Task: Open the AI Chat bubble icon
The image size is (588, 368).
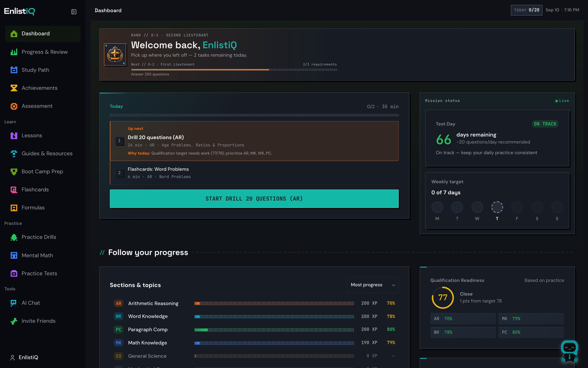Action: point(14,303)
